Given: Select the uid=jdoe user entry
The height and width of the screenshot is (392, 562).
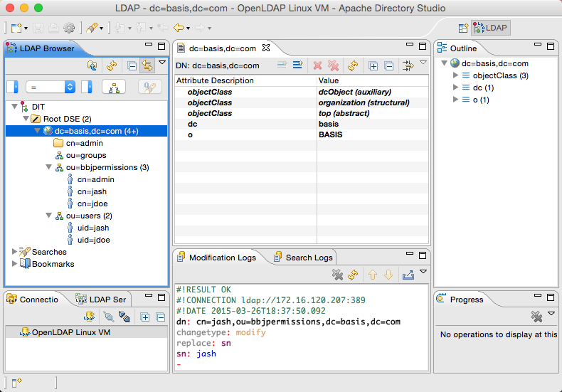Looking at the screenshot, I should 88,240.
